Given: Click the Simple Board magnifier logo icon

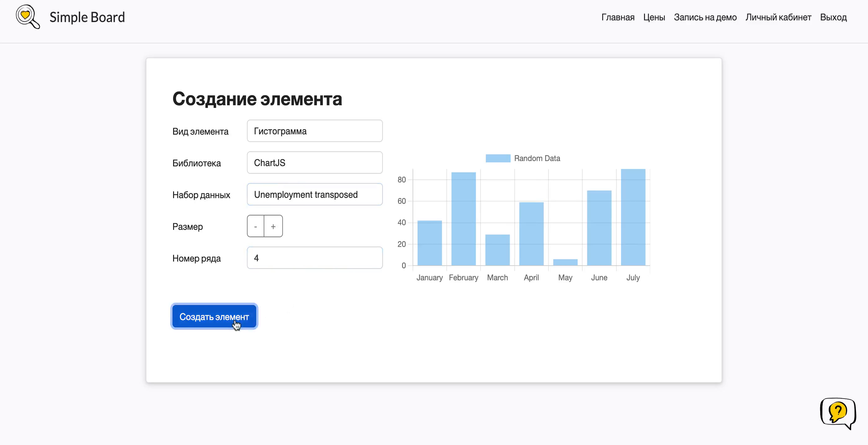Looking at the screenshot, I should click(28, 17).
